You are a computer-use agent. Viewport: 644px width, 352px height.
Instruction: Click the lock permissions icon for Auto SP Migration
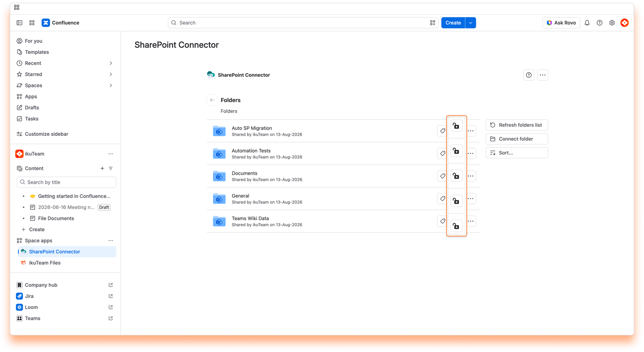point(456,126)
